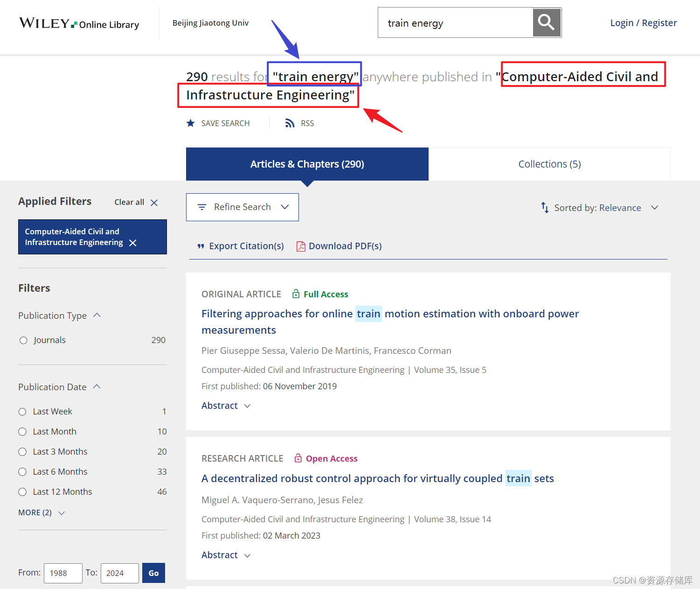Click Download PDF(s) link
Viewport: 700px width, 589px height.
[345, 246]
